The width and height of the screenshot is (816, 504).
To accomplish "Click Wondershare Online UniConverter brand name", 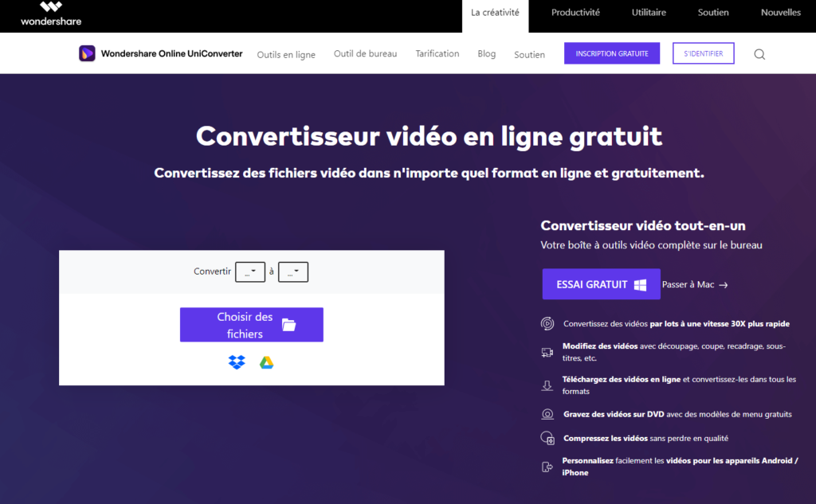I will click(172, 53).
